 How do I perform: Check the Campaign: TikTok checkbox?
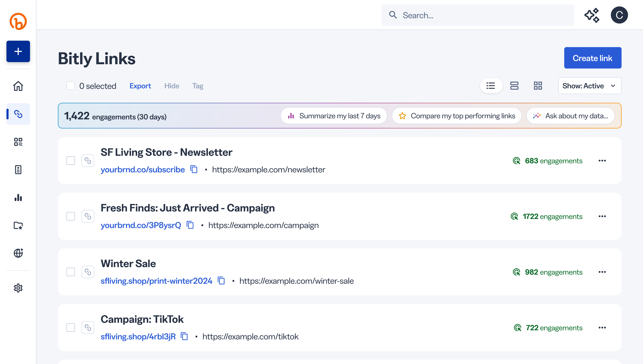click(x=71, y=328)
